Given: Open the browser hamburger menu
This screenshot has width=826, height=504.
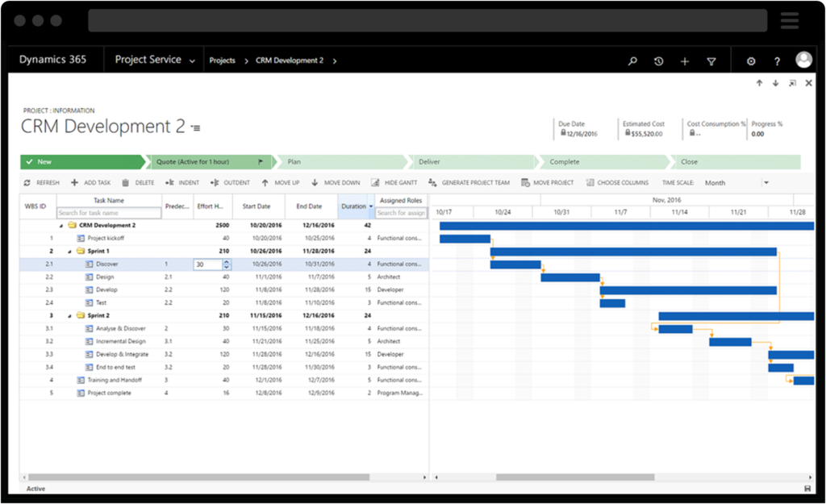Looking at the screenshot, I should (789, 20).
